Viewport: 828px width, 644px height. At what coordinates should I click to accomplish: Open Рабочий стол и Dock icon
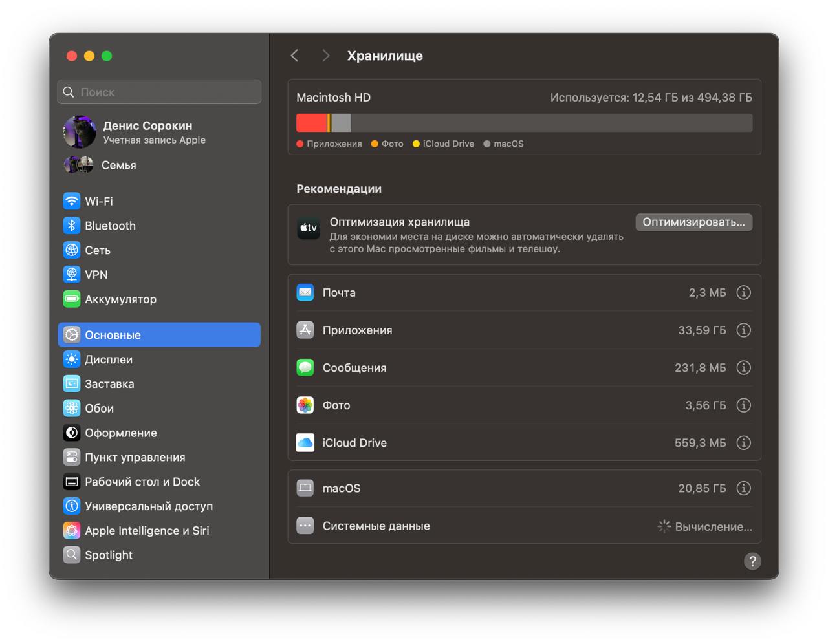click(72, 482)
